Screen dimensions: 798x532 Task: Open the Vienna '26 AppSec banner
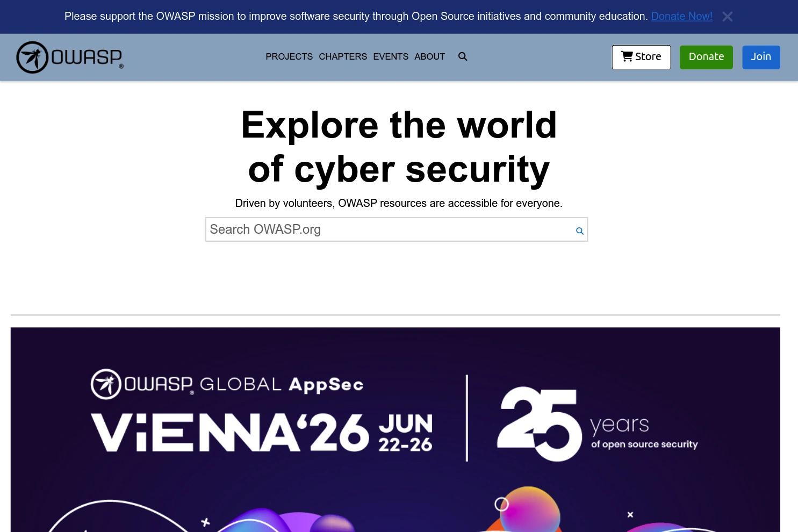coord(395,429)
